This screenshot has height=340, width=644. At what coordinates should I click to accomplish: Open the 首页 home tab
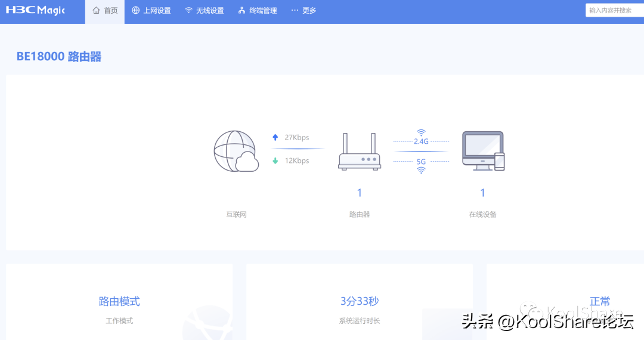(x=105, y=11)
